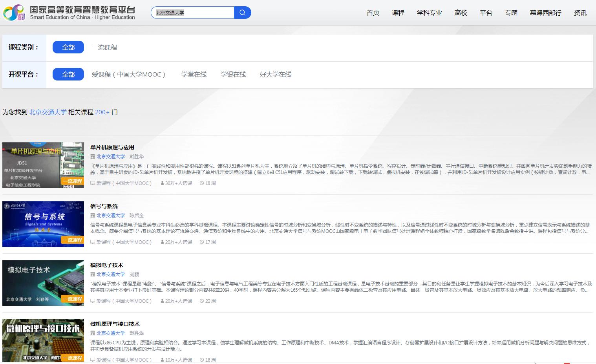Filter by 爱课程（中国大学MOOC） platform
The width and height of the screenshot is (596, 364).
129,74
